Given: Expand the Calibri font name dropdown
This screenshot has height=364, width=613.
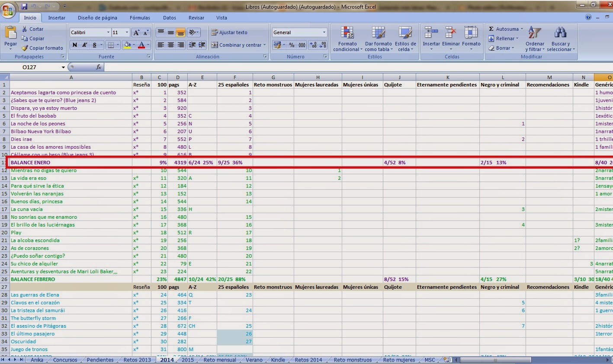Looking at the screenshot, I should pos(108,32).
